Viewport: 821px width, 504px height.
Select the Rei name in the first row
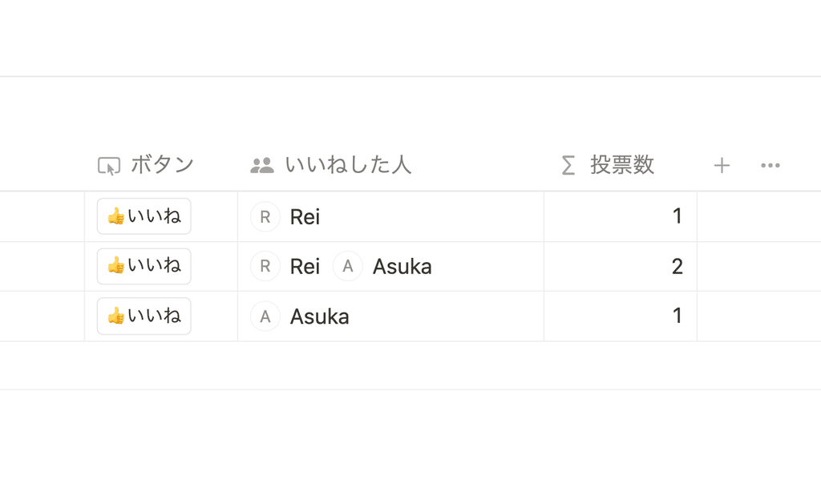coord(305,216)
